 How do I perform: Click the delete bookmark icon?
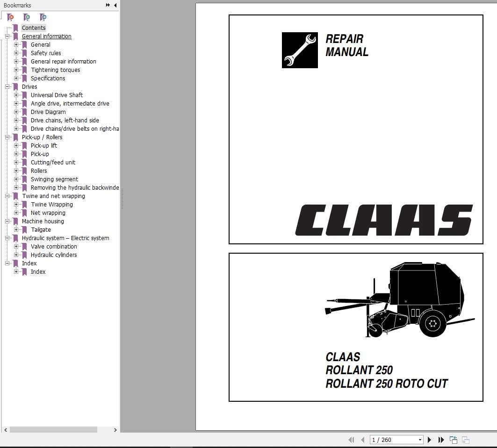[10, 17]
